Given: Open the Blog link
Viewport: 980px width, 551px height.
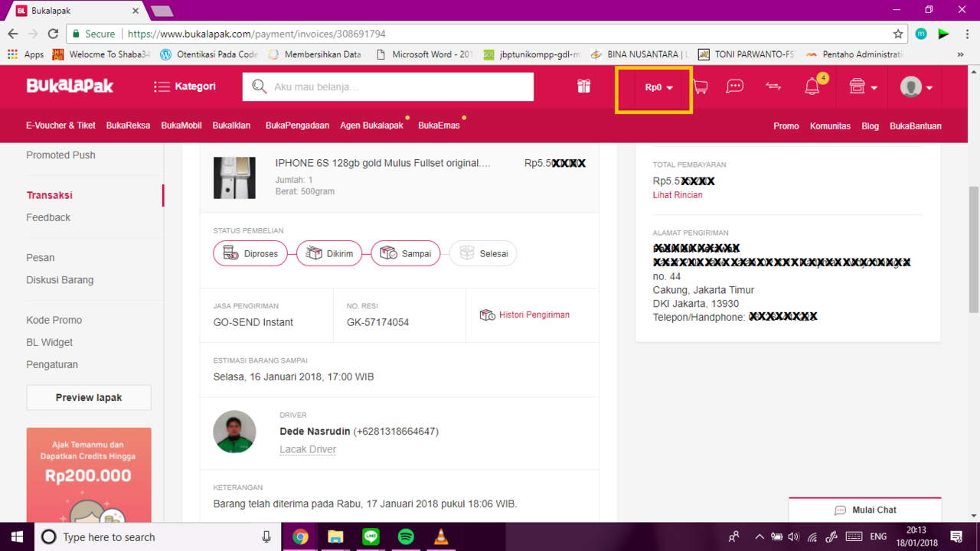Looking at the screenshot, I should coord(870,126).
